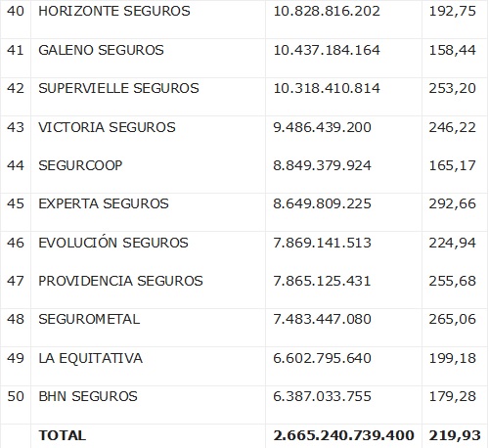Select the percentage value 265,06
Image resolution: width=489 pixels, height=448 pixels.
click(x=453, y=319)
